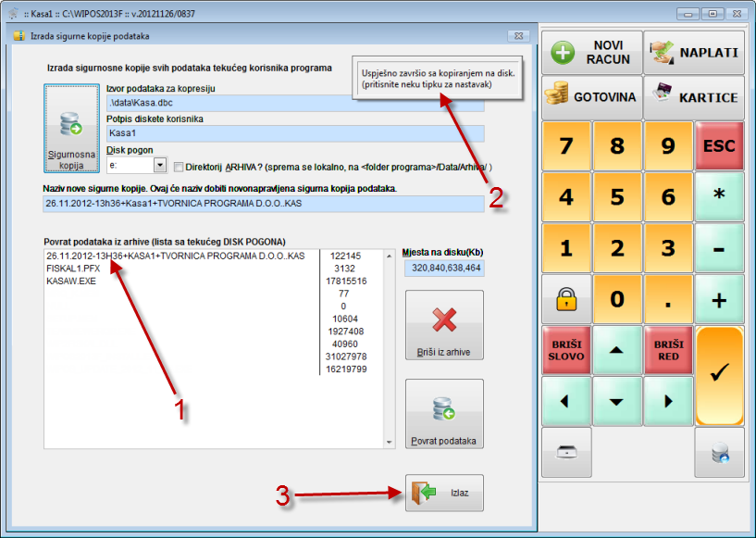Select GOTOVINA cash coins button
756x538 pixels.
591,96
